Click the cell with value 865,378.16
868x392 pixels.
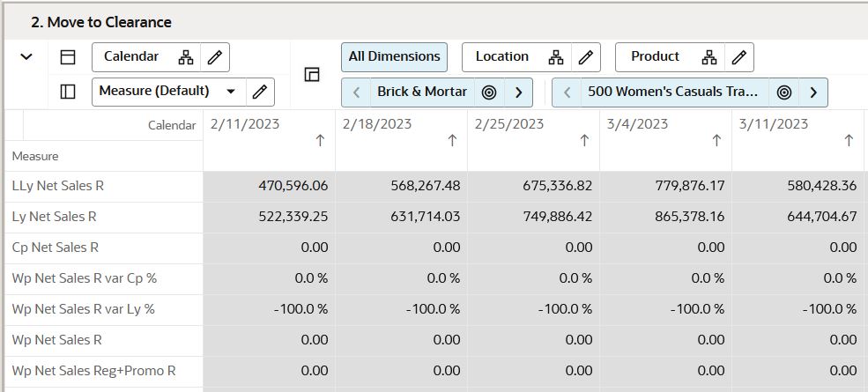point(666,217)
